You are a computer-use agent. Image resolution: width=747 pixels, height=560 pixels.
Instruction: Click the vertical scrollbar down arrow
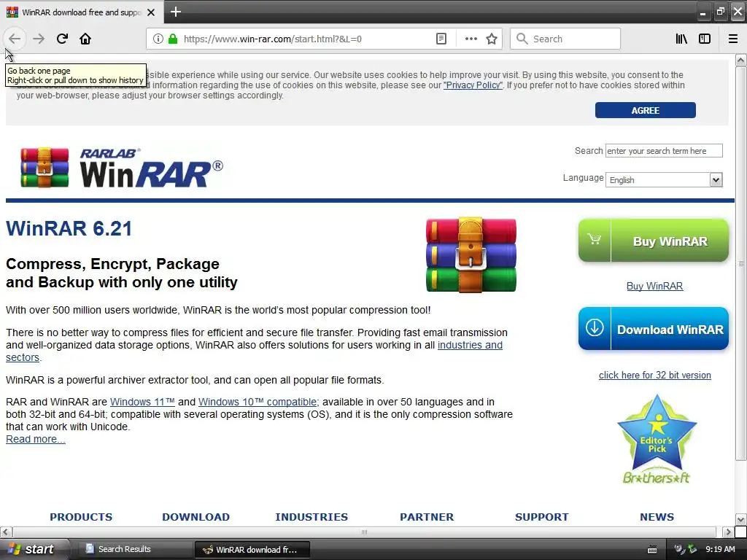pos(740,519)
